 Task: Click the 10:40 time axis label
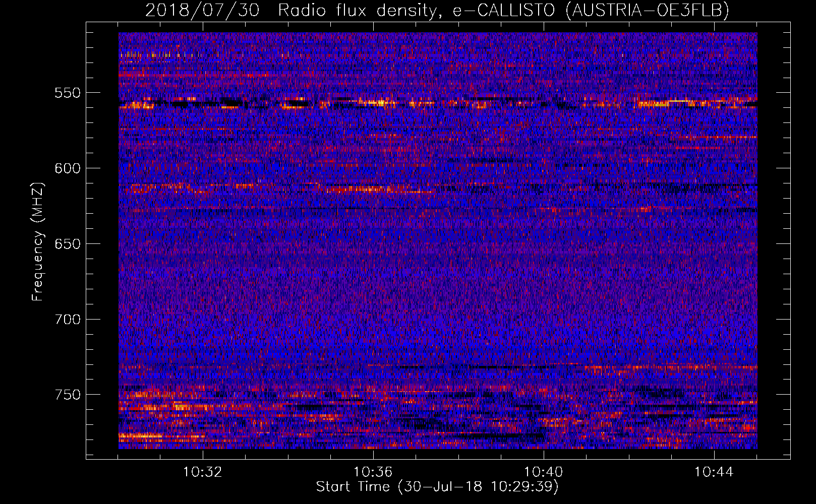click(544, 472)
